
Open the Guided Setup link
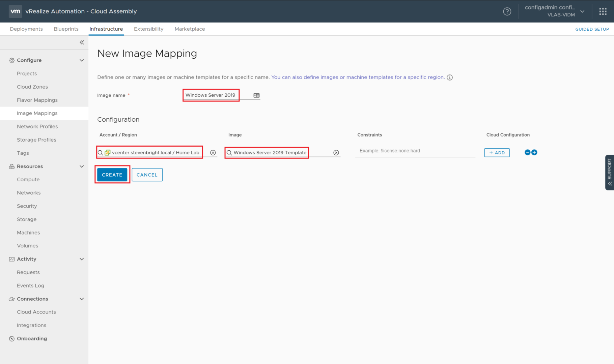click(x=592, y=29)
